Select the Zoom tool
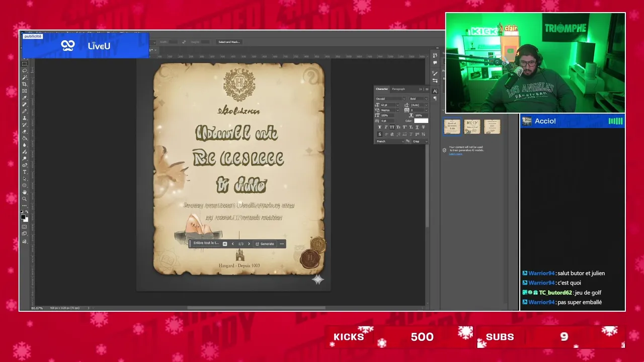644x362 pixels. (x=24, y=199)
